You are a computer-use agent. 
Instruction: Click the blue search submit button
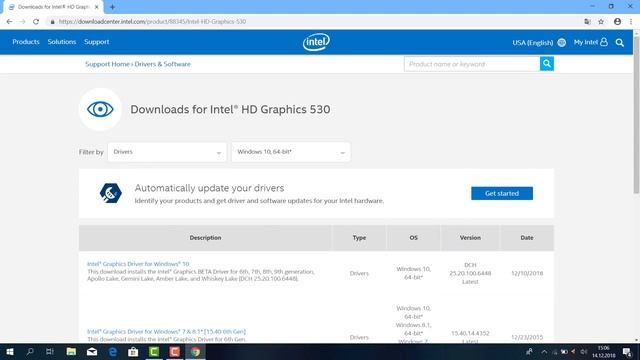(547, 64)
